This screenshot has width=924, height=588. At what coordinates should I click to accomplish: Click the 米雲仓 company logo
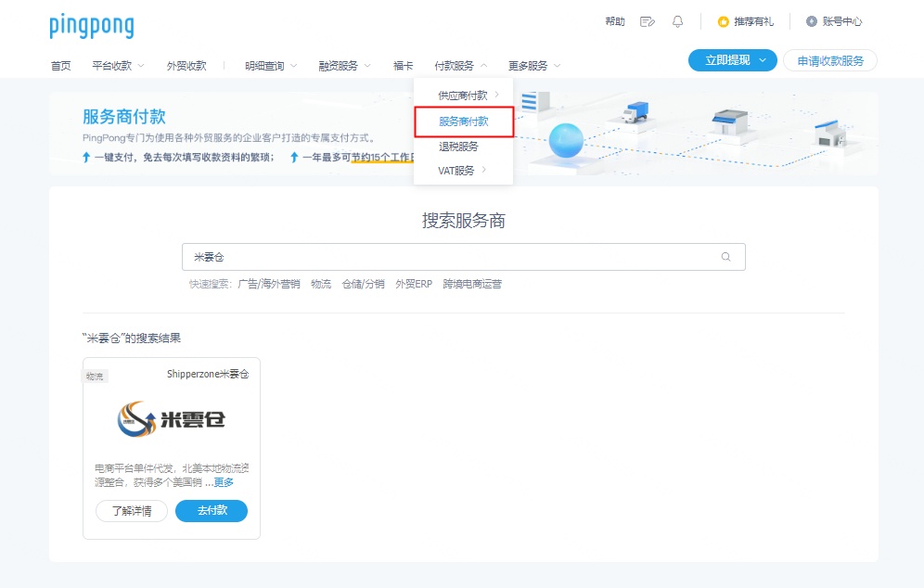coord(171,419)
